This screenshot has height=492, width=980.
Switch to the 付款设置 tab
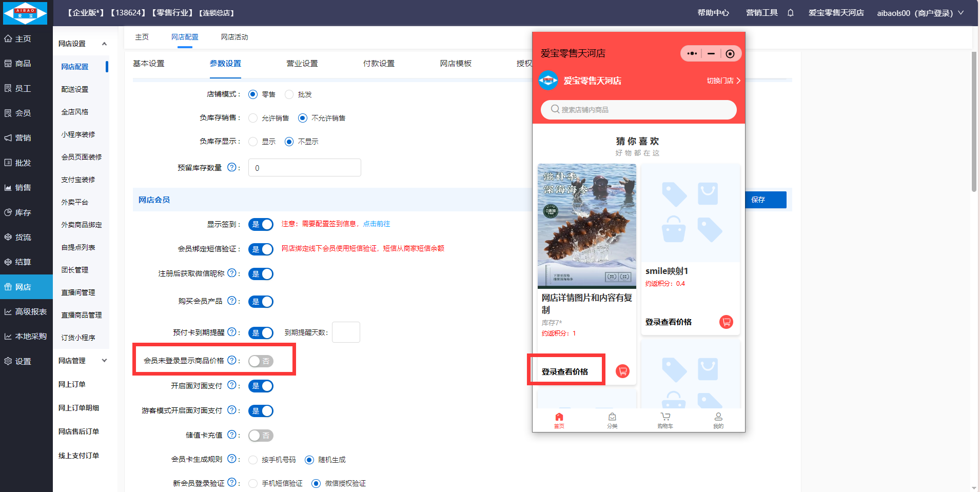tap(379, 64)
